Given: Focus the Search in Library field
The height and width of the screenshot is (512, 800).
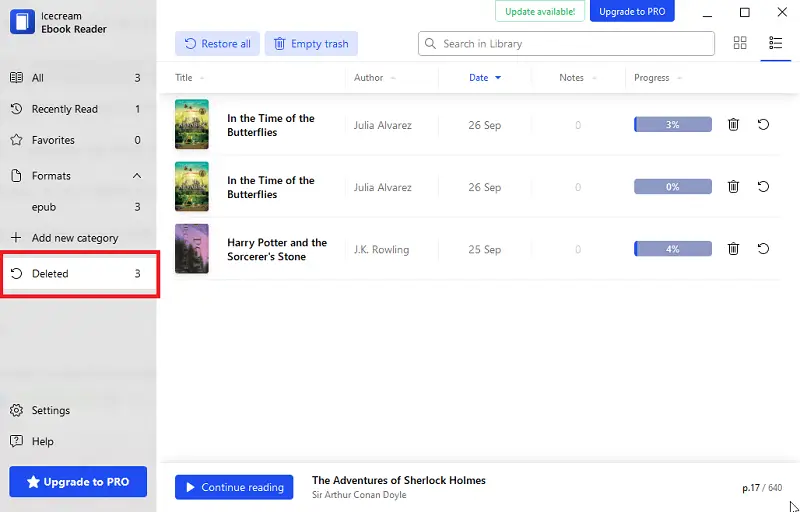Looking at the screenshot, I should click(566, 44).
